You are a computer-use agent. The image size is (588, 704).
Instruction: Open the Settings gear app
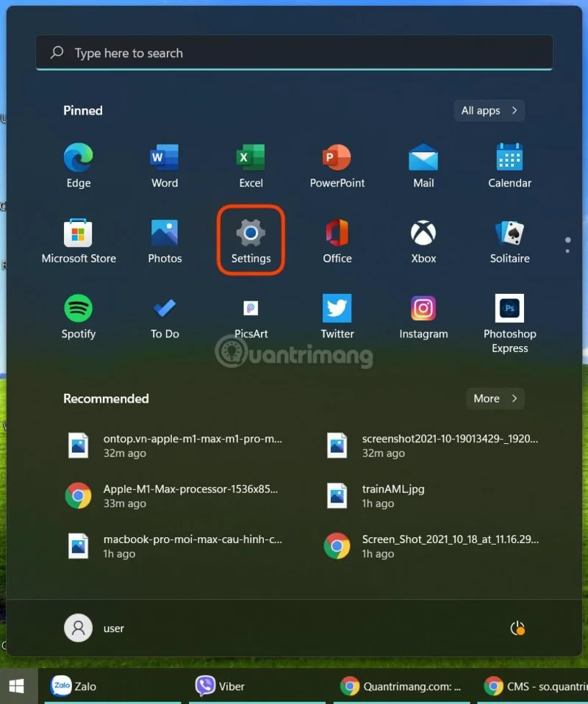251,241
